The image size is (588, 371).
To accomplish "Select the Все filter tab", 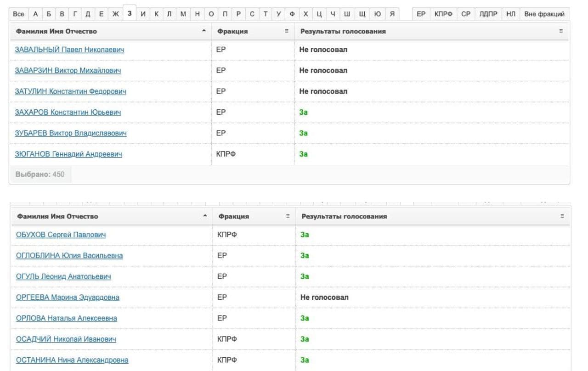I will (19, 14).
